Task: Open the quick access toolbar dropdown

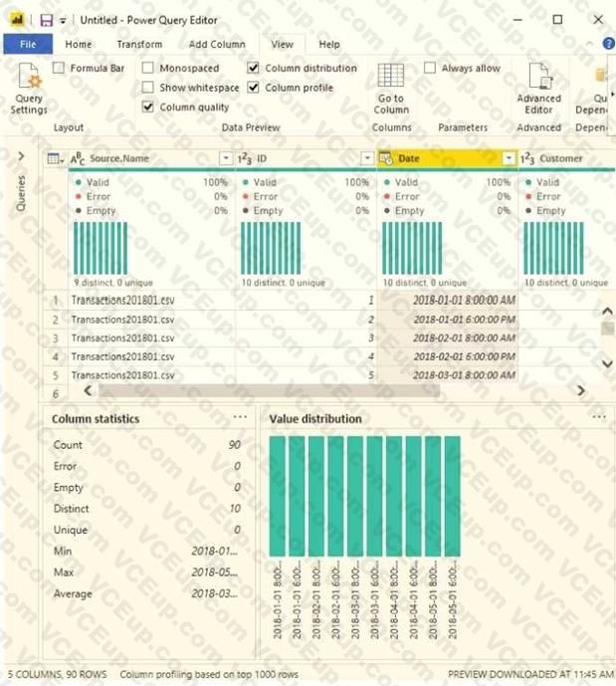Action: (x=63, y=21)
